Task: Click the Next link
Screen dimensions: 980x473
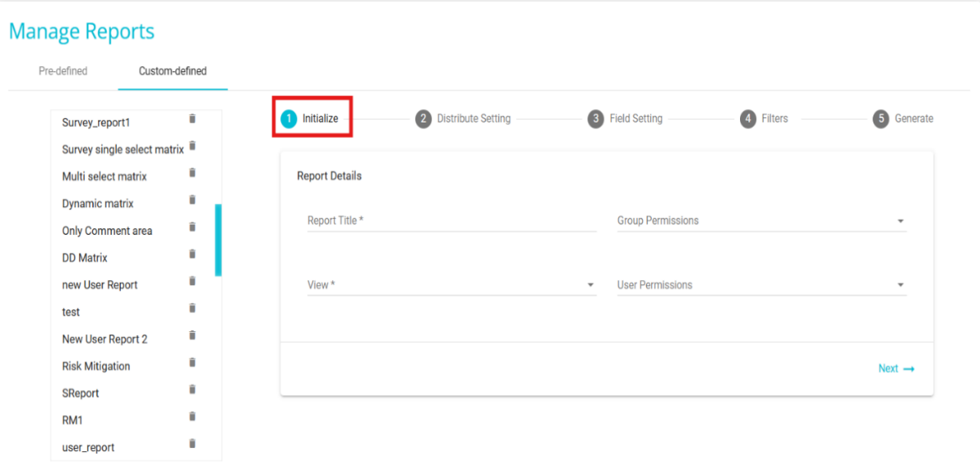Action: tap(895, 369)
